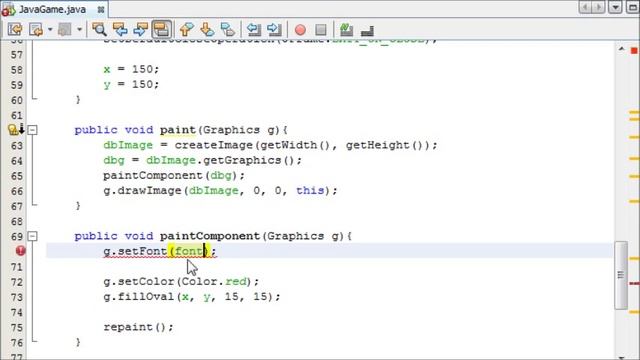This screenshot has height=360, width=640.
Task: Click 'createImage' in the dbImage assignment
Action: point(213,145)
